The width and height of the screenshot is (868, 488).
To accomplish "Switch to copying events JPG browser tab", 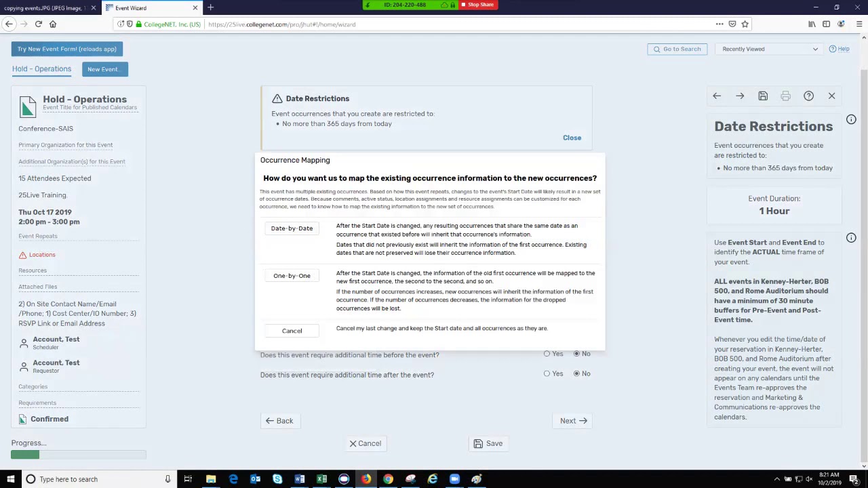I will click(x=51, y=7).
